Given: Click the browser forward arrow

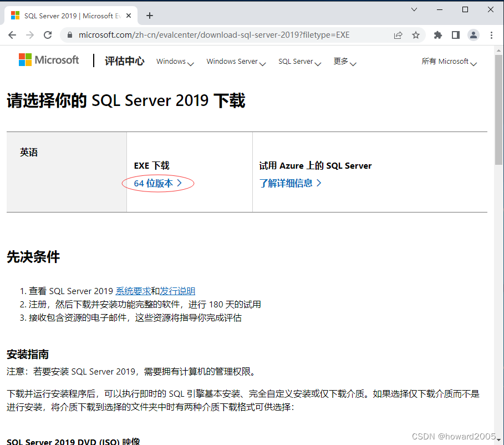Looking at the screenshot, I should coord(30,35).
